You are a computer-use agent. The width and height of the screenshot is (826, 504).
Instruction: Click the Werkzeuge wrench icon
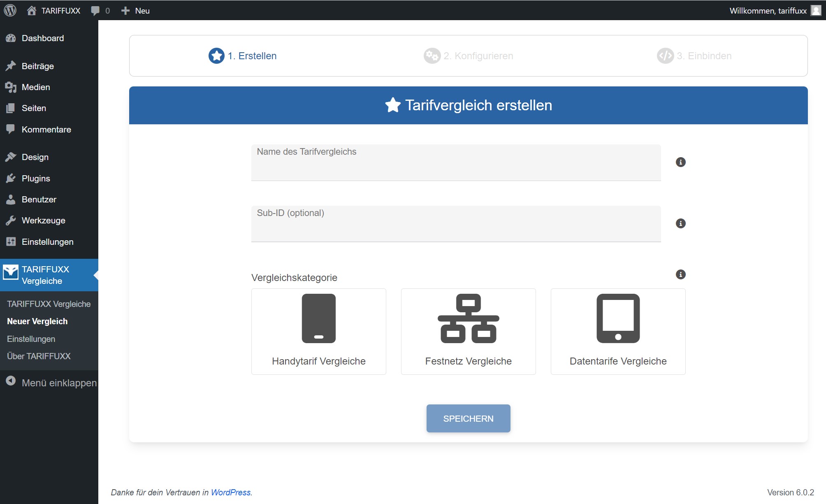pos(11,221)
